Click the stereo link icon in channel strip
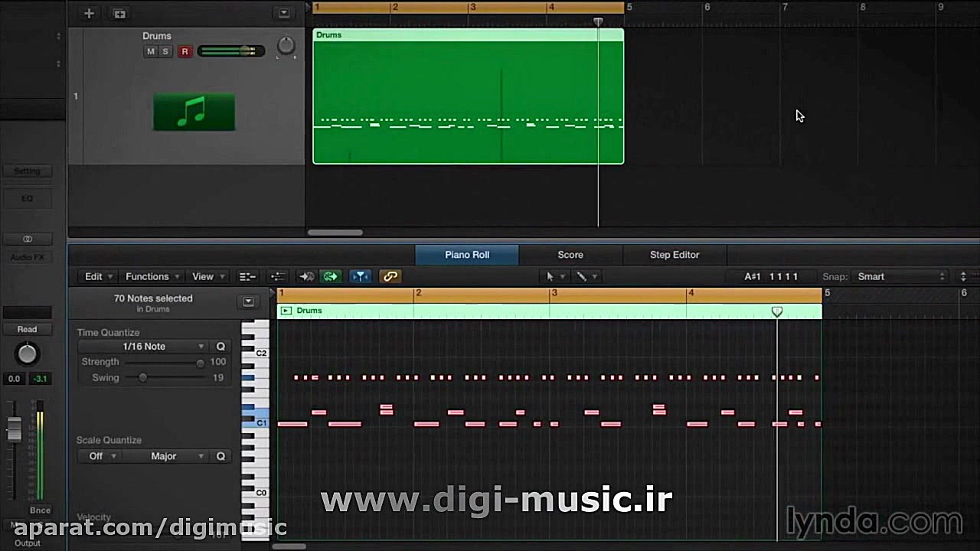Viewport: 980px width, 551px height. click(x=27, y=239)
